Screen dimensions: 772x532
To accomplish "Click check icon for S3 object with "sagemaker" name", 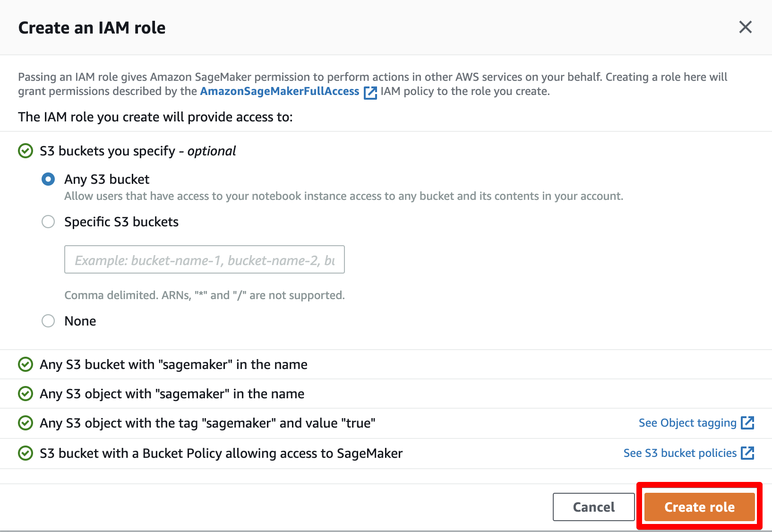I will [25, 394].
